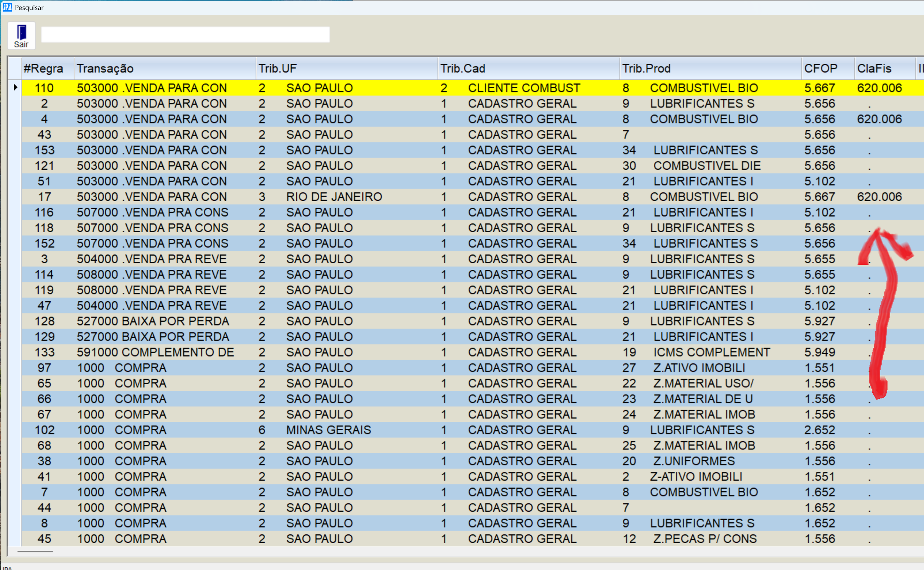Screen dimensions: 924x570
Task: Click the app icon in title bar
Action: tap(7, 7)
